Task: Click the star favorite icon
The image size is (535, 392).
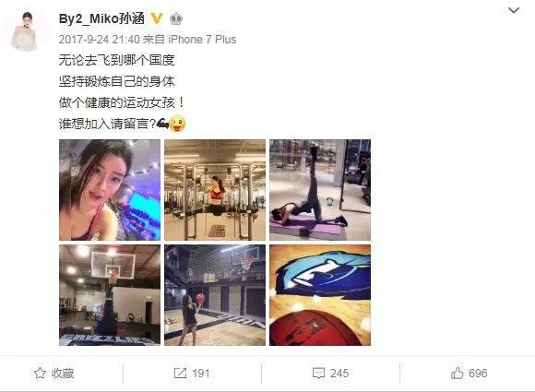Action: [40, 374]
